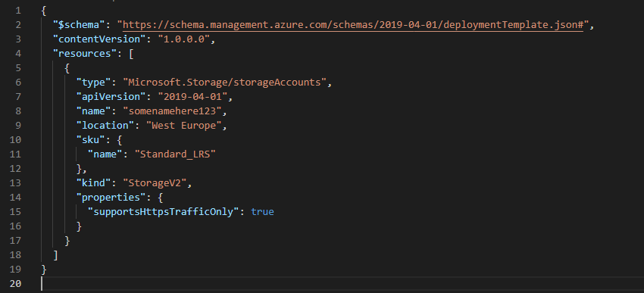Click the closing brace on line 17
This screenshot has height=293, width=644.
coord(67,241)
